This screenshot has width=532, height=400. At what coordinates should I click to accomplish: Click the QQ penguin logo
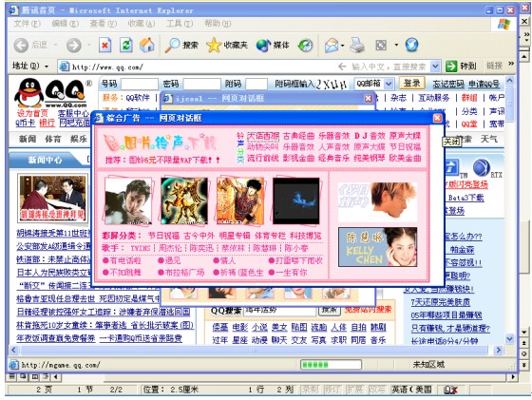click(x=29, y=93)
